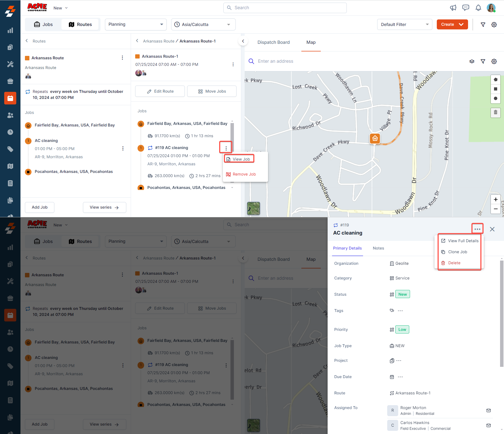Click the Enter an address field
Viewport: 504px width, 434px height.
[276, 61]
